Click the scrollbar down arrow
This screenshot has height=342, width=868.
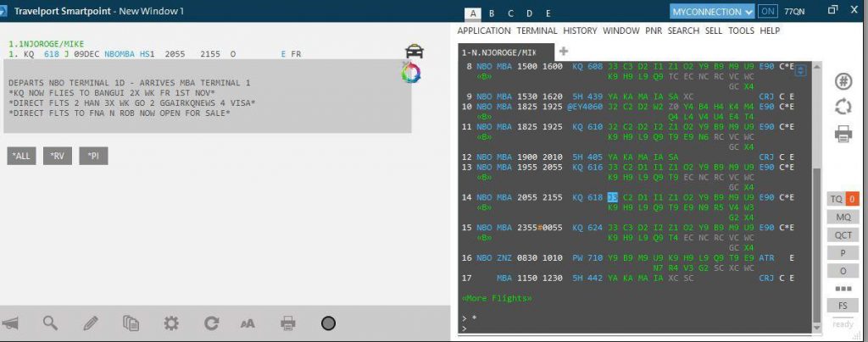(817, 328)
